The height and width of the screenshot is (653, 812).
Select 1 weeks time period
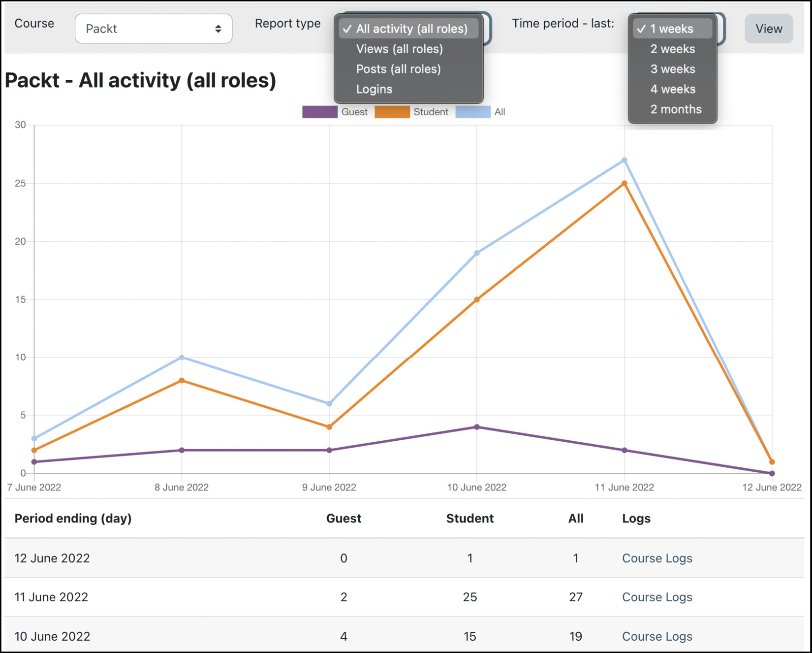point(672,29)
